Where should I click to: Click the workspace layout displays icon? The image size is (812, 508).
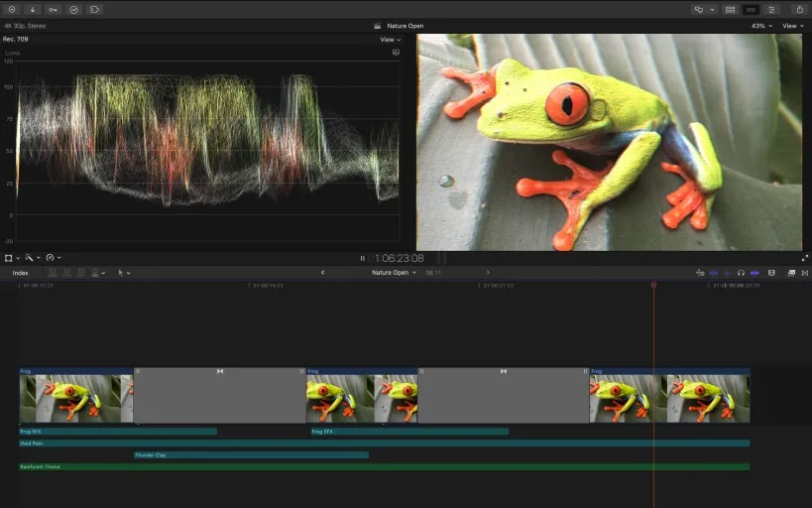tap(699, 9)
